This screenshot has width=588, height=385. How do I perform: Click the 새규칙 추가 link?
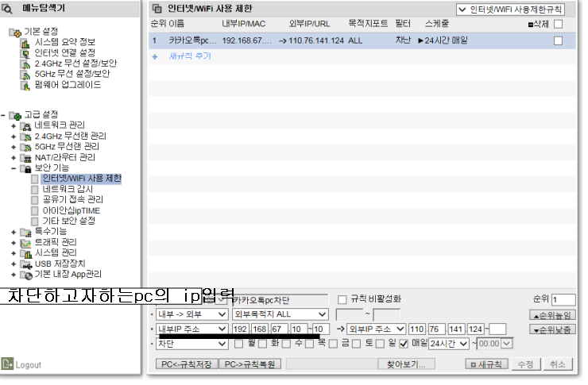[x=190, y=56]
